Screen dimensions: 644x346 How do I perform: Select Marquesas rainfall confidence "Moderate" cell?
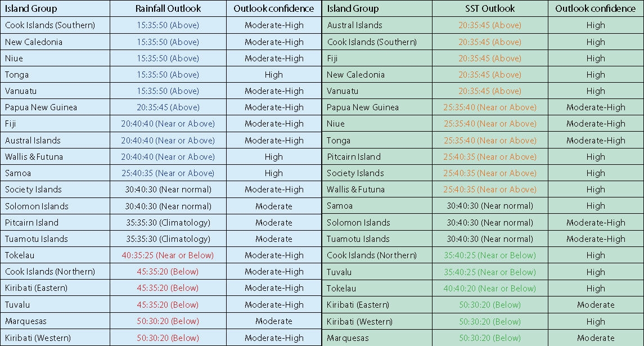(x=273, y=321)
